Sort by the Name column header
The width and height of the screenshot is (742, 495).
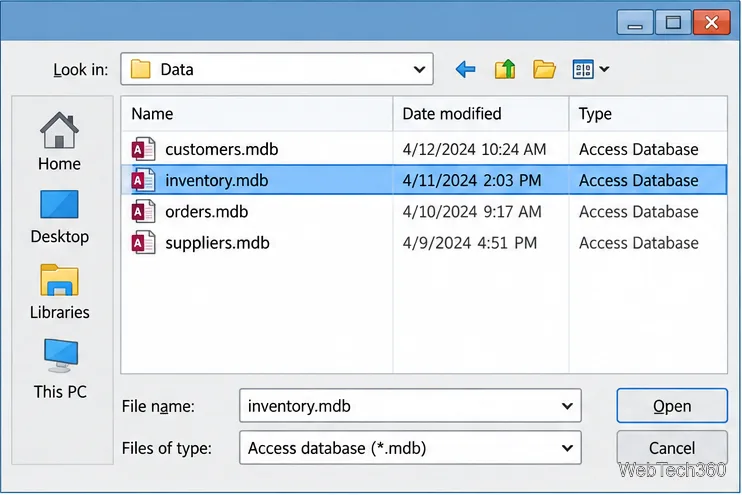257,114
